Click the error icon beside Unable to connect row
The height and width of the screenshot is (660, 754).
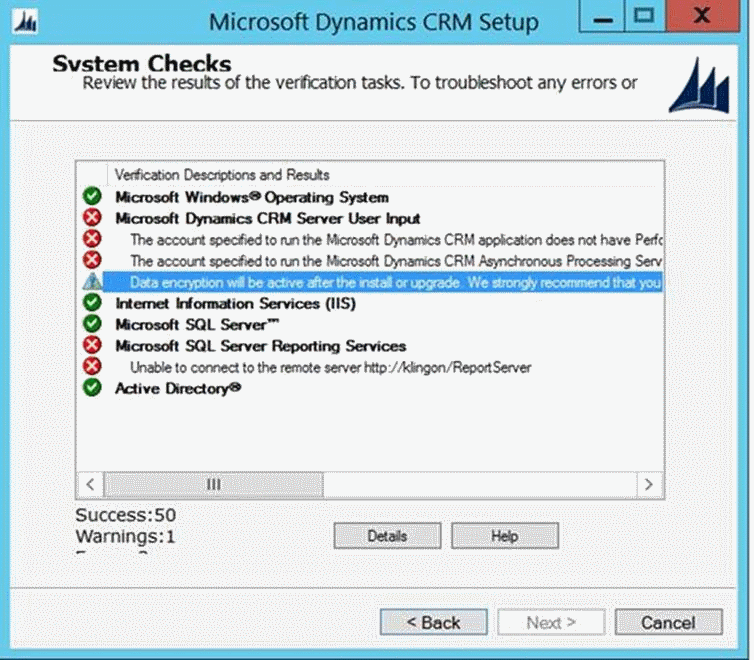[x=92, y=366]
